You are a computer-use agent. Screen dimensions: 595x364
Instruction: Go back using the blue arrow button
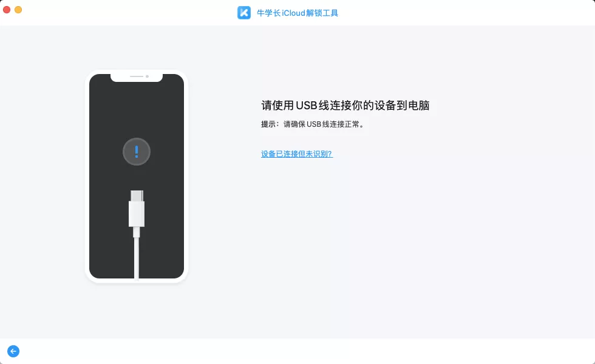tap(13, 351)
